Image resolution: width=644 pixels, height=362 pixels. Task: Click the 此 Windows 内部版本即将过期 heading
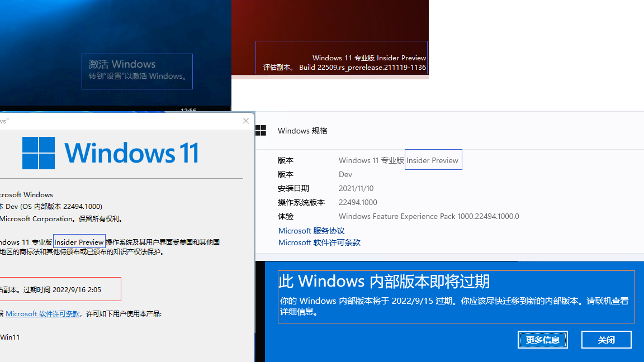point(384,282)
